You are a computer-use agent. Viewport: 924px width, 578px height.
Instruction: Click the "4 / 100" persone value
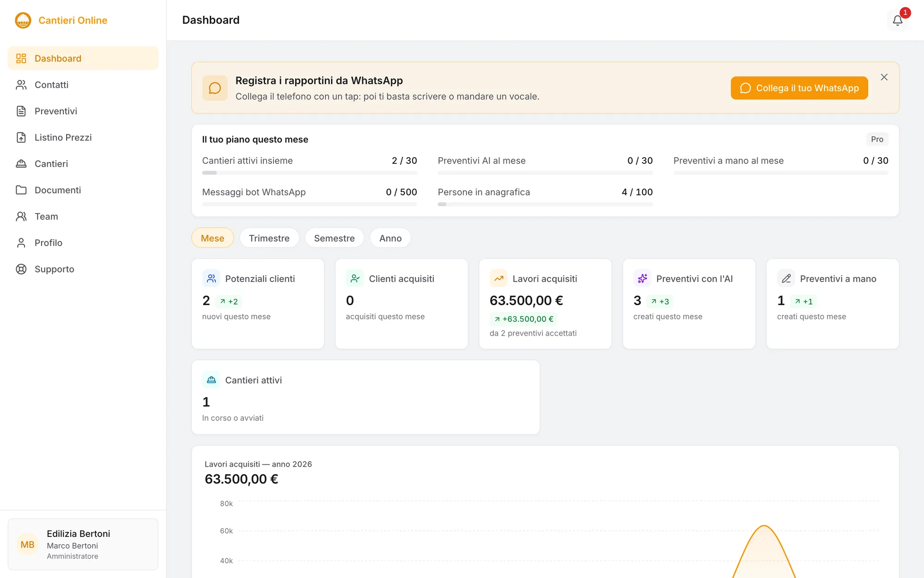point(637,192)
